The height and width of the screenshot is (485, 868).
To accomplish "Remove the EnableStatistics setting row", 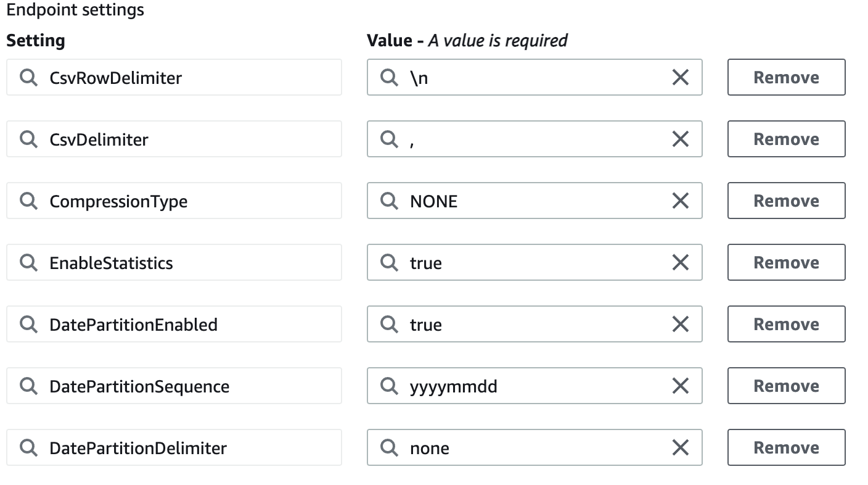I will click(786, 262).
